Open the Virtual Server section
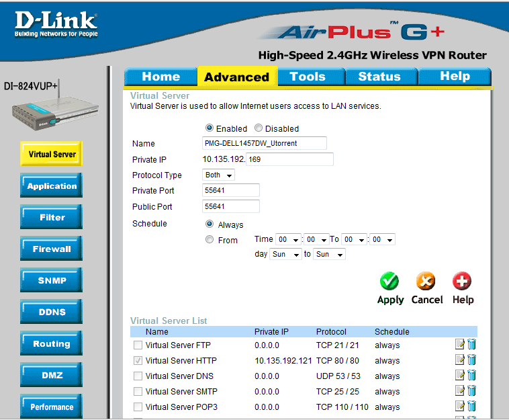The image size is (509, 420). pos(51,154)
